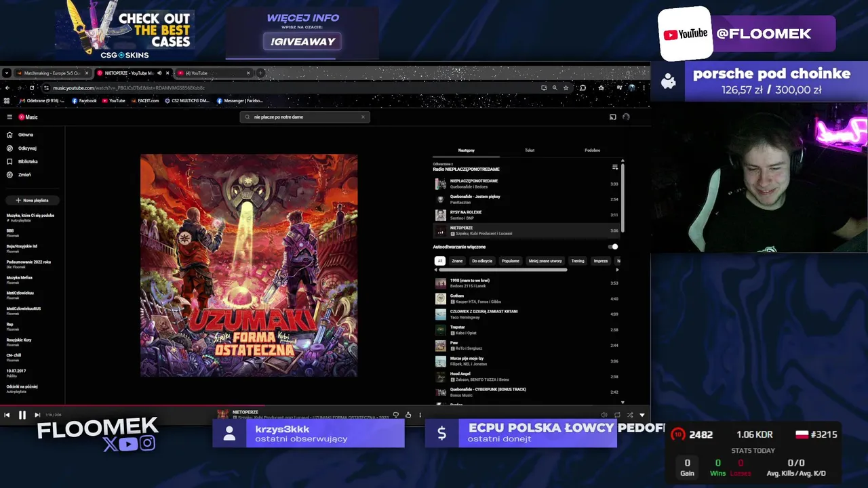The image size is (868, 488).
Task: Click the browser address bar URL
Action: click(x=129, y=88)
